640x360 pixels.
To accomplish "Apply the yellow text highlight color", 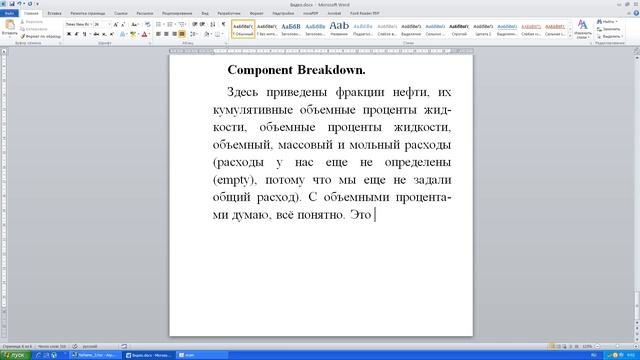I will (133, 34).
